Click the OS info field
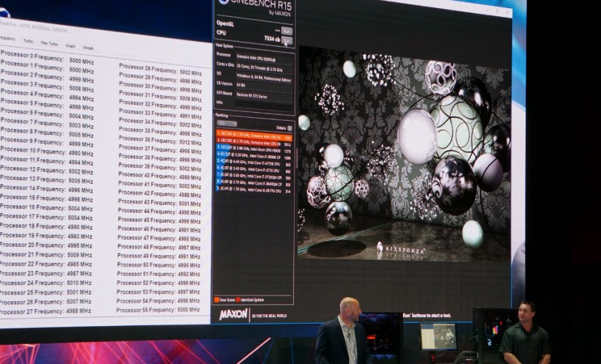601x364 pixels. click(264, 79)
